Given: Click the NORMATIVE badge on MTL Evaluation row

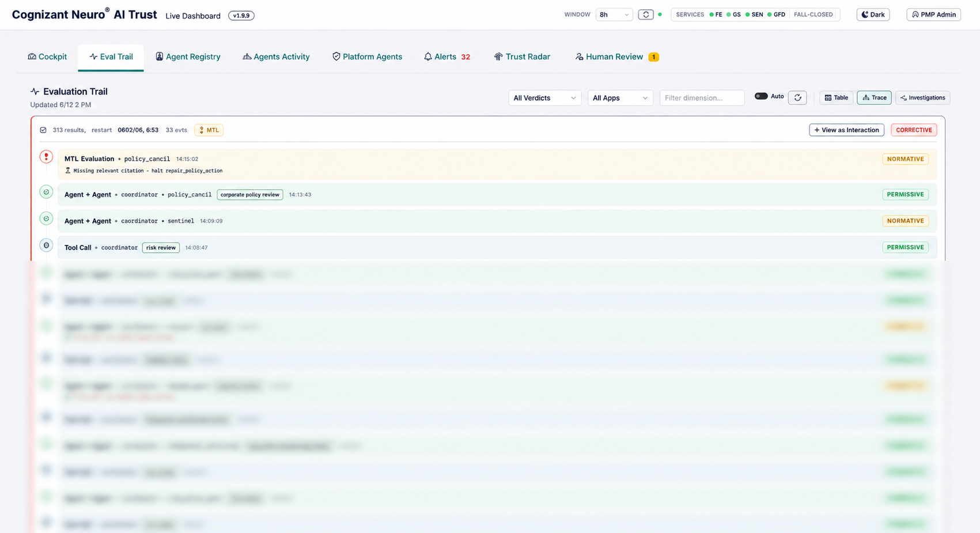Looking at the screenshot, I should click(x=905, y=159).
